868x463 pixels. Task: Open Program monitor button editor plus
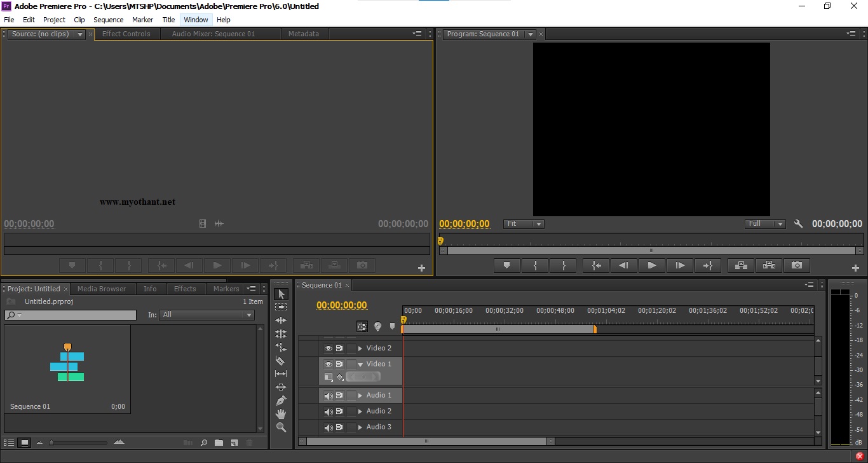[x=855, y=268]
